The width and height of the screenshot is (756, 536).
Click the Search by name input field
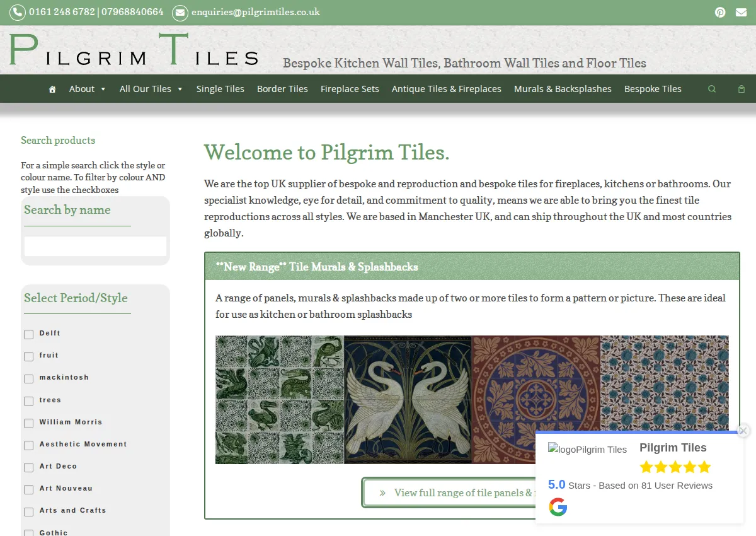95,246
